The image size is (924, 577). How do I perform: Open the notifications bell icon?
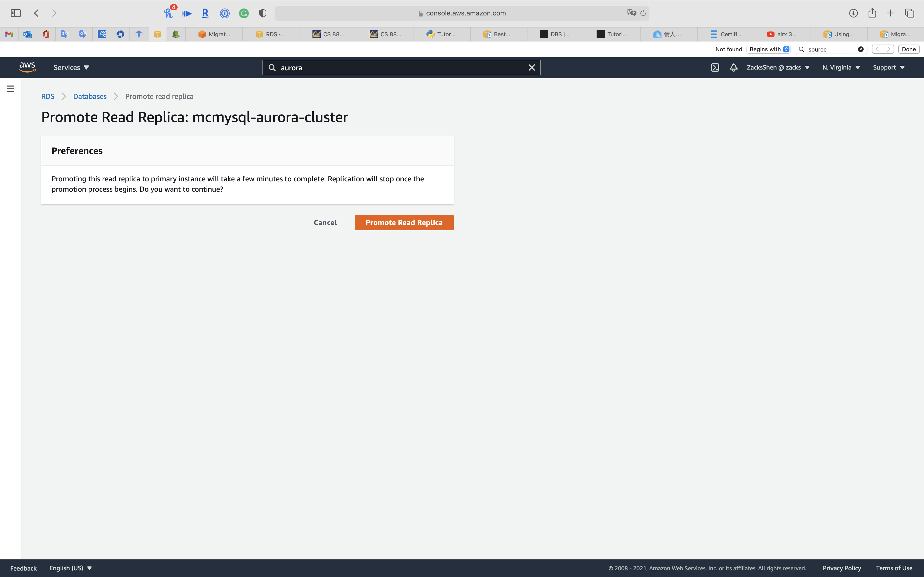(733, 67)
